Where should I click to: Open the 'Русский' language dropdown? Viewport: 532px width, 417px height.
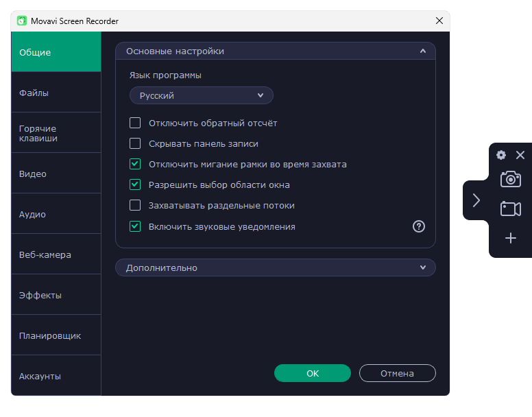coord(202,95)
